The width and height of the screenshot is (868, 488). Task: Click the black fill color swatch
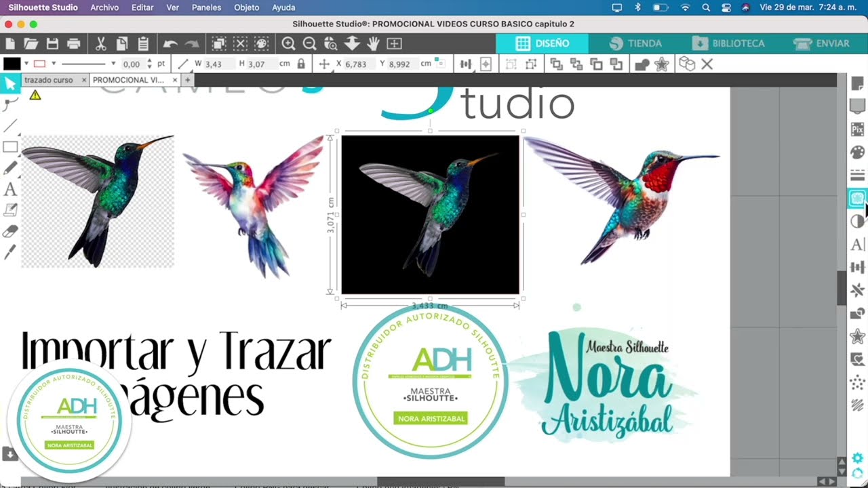12,64
